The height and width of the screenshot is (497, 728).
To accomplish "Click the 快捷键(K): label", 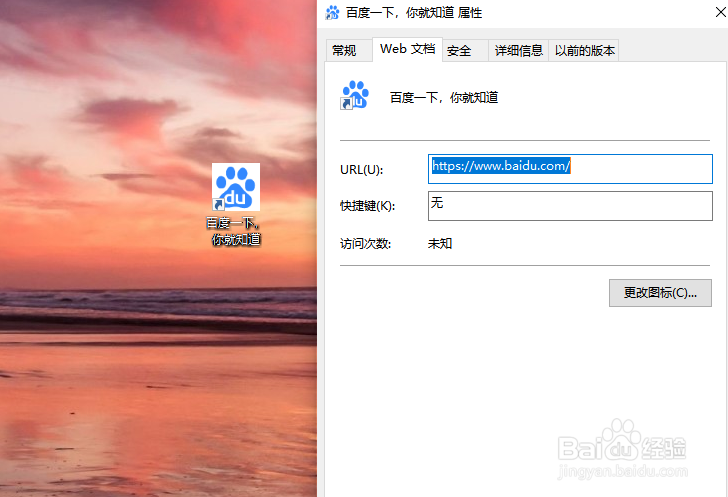I will 367,206.
